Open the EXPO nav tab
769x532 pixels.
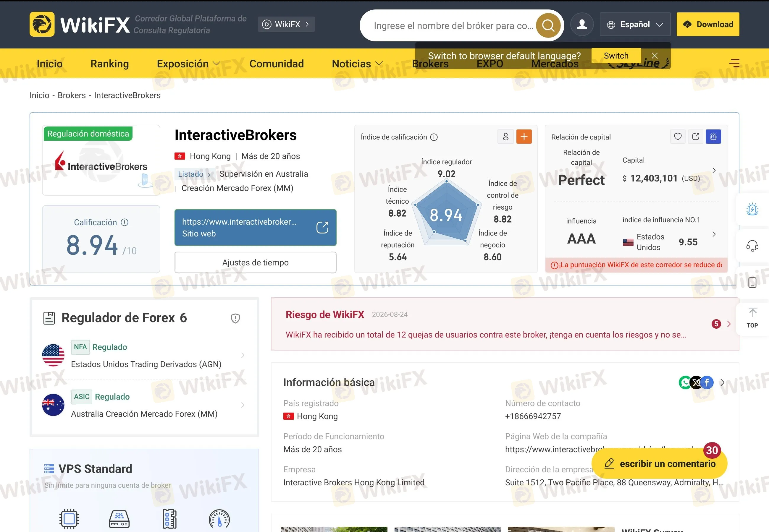[x=490, y=64]
